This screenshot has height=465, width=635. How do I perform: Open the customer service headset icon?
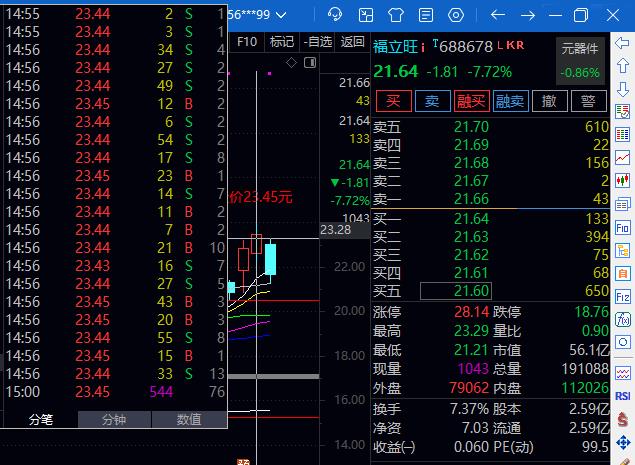[x=335, y=15]
